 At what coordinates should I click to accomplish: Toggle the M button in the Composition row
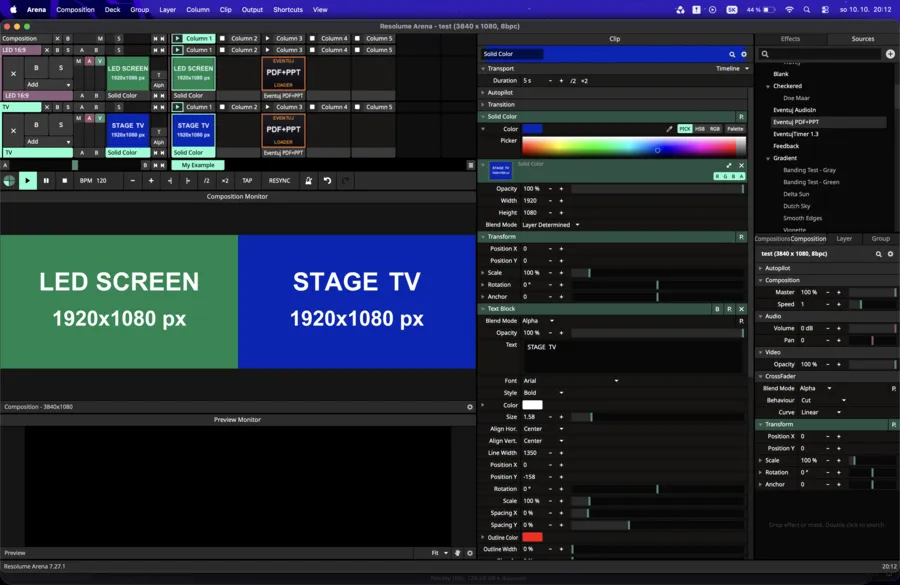click(100, 38)
